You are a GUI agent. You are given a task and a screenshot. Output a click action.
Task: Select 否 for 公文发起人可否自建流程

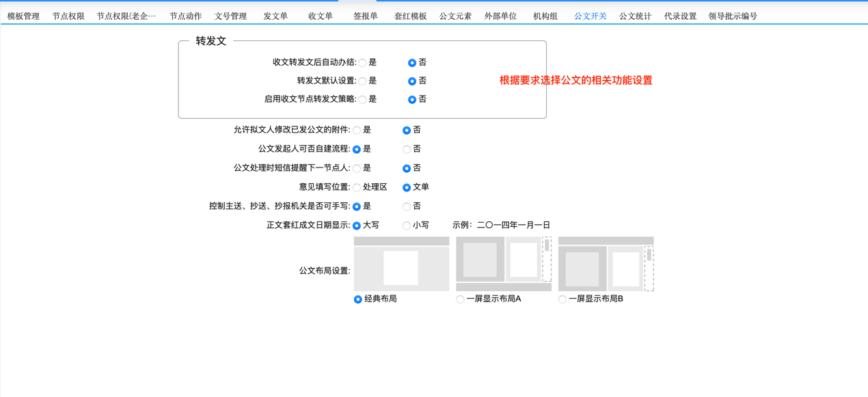[x=405, y=149]
